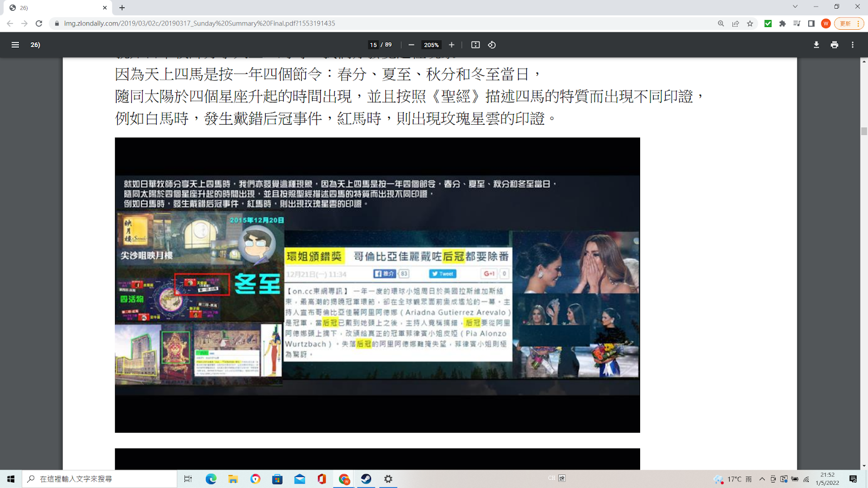Open the Extensions puzzle icon
This screenshot has width=868, height=488.
pyautogui.click(x=782, y=23)
